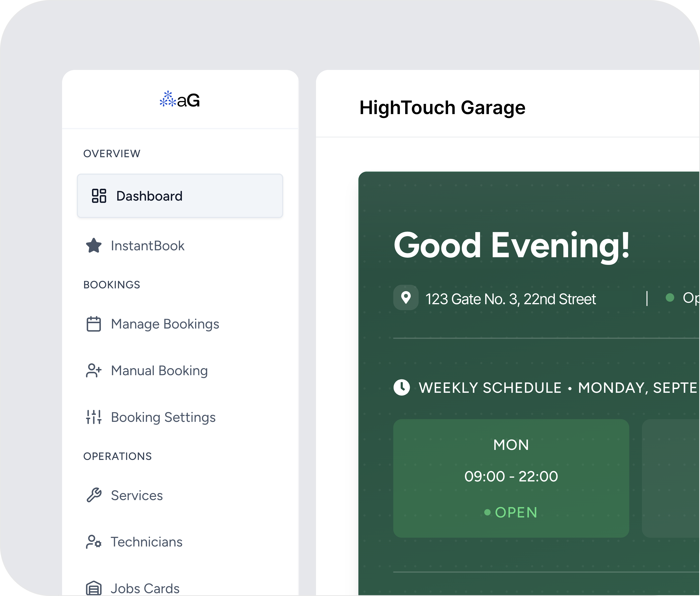Open Booking Settings
The height and width of the screenshot is (596, 700).
(163, 417)
